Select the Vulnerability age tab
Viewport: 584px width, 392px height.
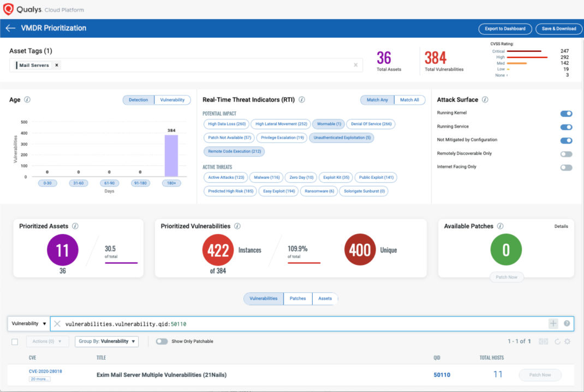pyautogui.click(x=172, y=100)
